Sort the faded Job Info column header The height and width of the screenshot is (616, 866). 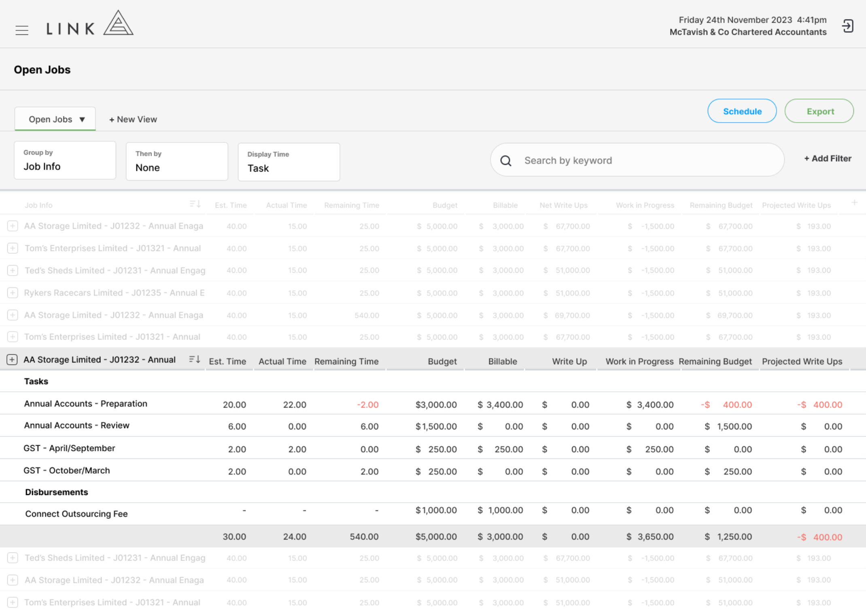(x=195, y=204)
